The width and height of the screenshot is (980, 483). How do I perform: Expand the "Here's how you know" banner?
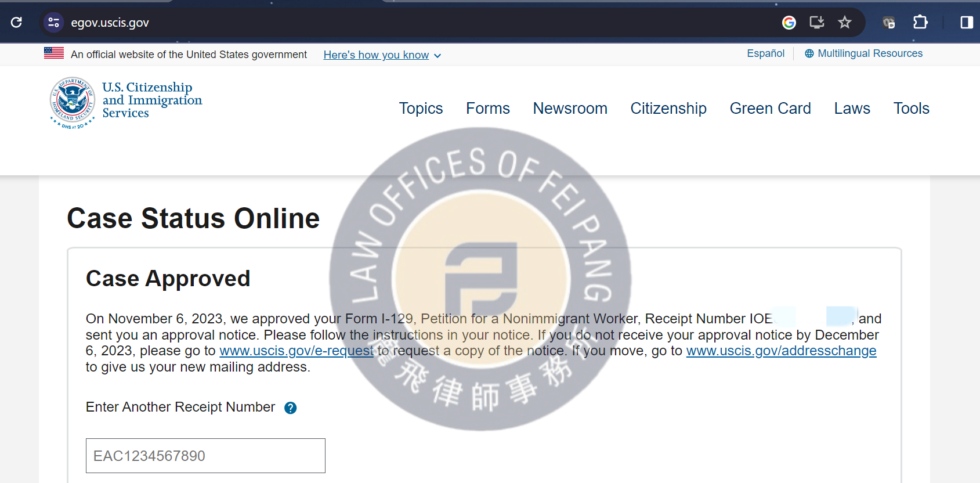tap(382, 55)
